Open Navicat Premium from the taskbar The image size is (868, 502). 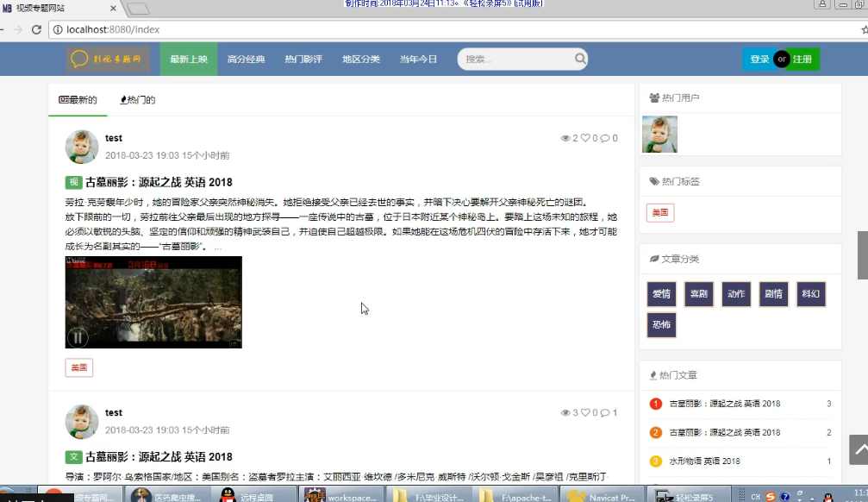pyautogui.click(x=601, y=495)
